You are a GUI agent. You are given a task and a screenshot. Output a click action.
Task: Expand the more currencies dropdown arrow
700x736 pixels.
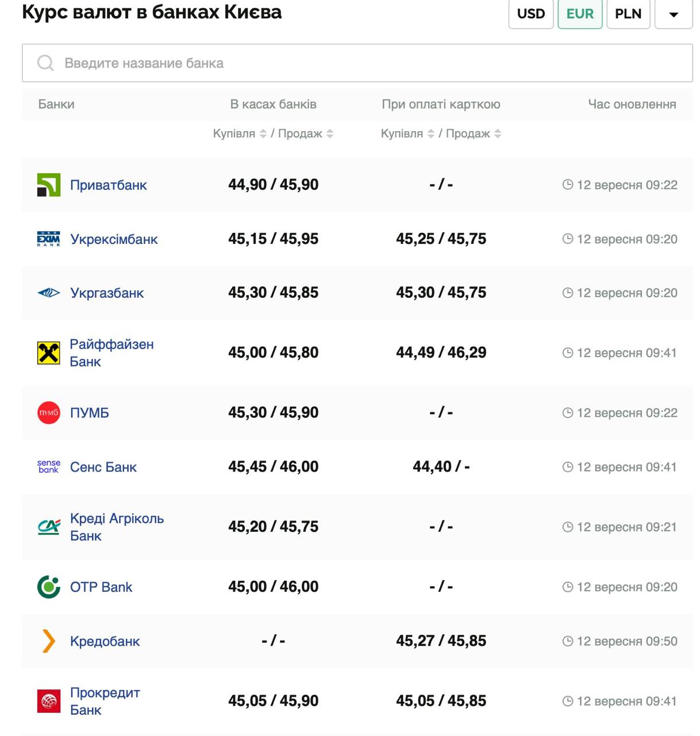click(x=674, y=14)
